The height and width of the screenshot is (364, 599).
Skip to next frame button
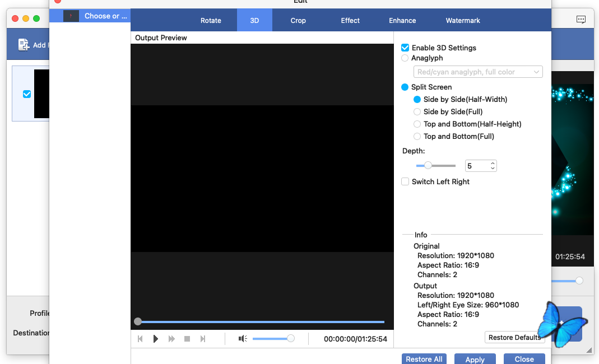click(203, 339)
